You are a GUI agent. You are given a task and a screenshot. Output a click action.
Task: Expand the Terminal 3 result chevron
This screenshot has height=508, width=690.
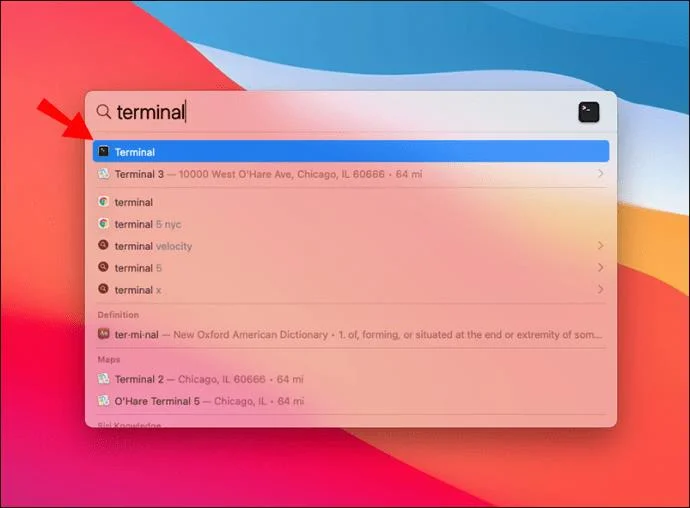[600, 173]
